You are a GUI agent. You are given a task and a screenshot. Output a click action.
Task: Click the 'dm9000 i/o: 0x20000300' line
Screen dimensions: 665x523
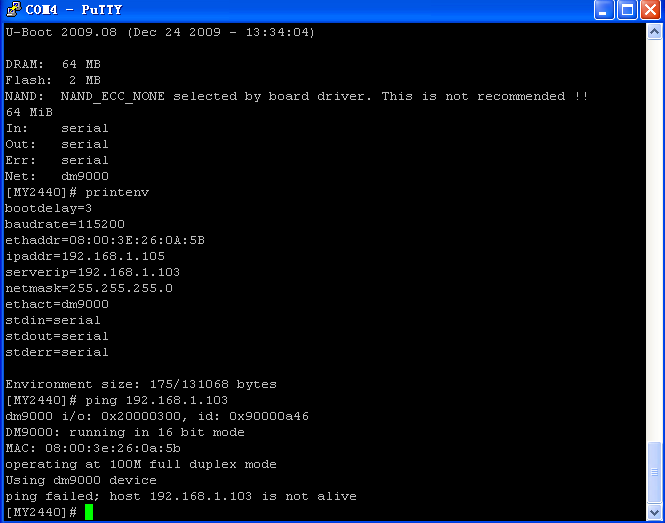(157, 417)
